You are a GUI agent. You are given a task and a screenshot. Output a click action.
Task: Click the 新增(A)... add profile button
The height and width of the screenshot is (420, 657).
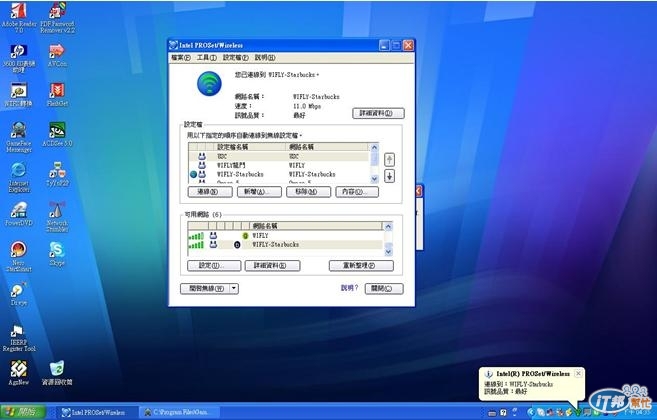point(259,192)
